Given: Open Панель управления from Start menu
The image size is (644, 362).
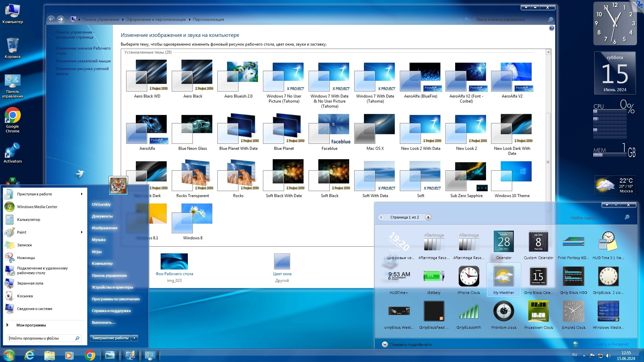Looking at the screenshot, I should tap(109, 276).
